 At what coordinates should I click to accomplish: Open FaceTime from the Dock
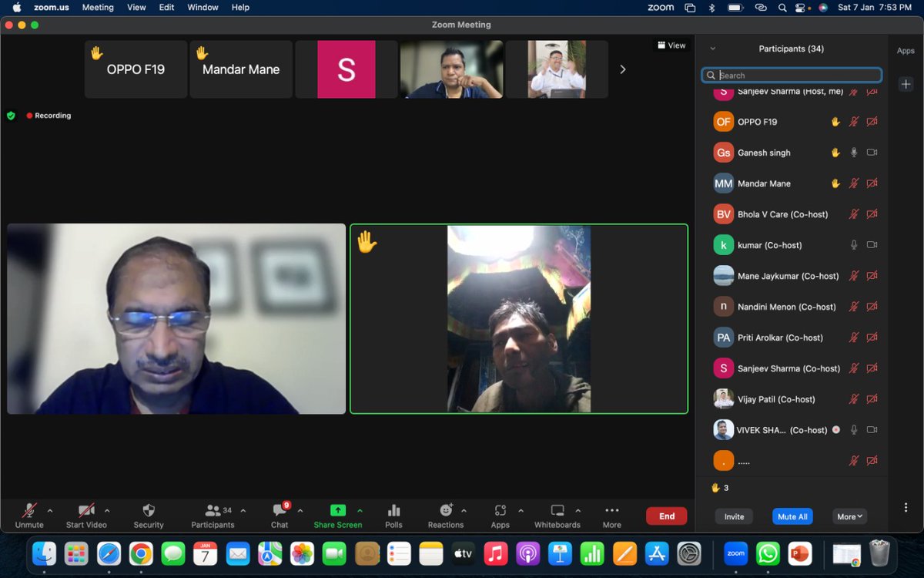click(x=334, y=553)
